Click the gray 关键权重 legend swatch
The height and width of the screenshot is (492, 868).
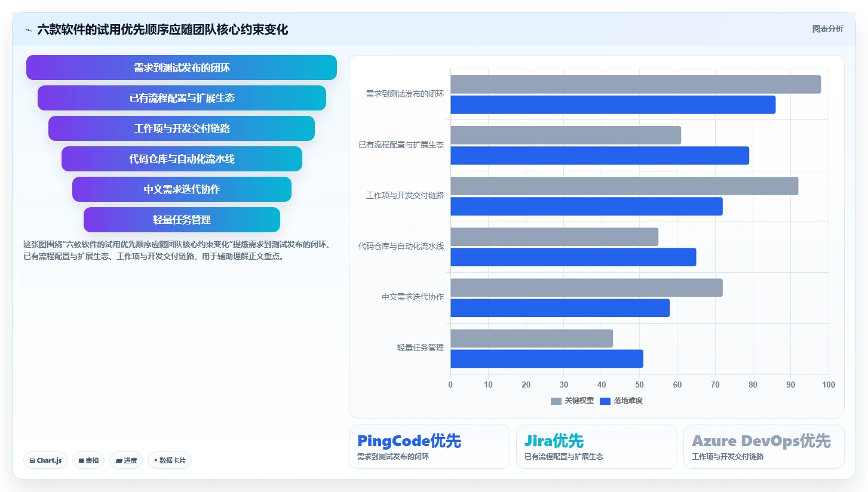556,401
